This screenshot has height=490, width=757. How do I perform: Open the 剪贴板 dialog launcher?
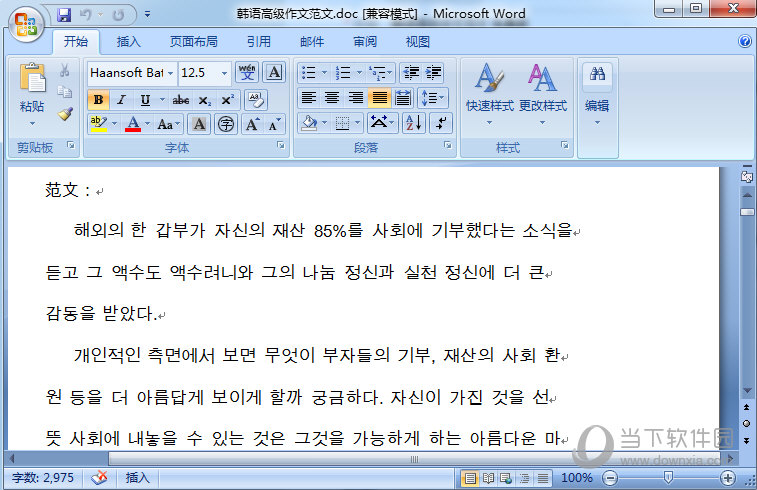click(x=71, y=145)
